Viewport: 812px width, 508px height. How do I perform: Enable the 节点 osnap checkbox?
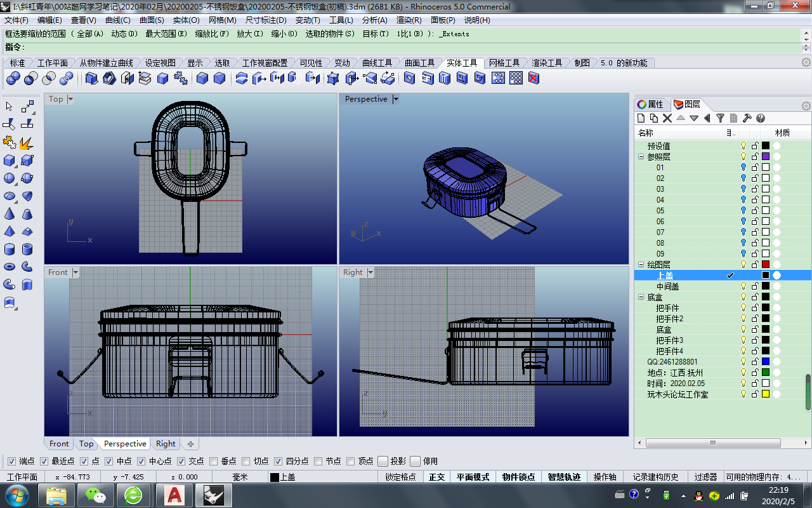(x=318, y=461)
